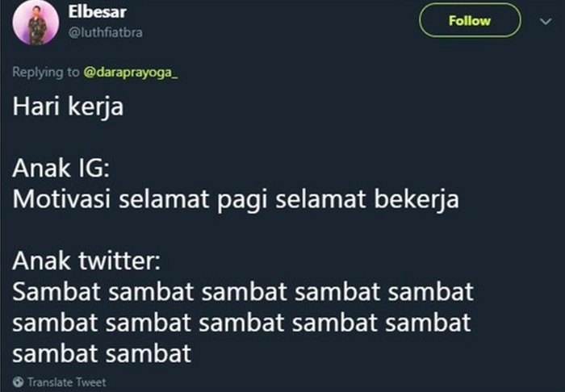565x392 pixels.
Task: Select the "Anak twitter:" line
Action: tap(90, 261)
